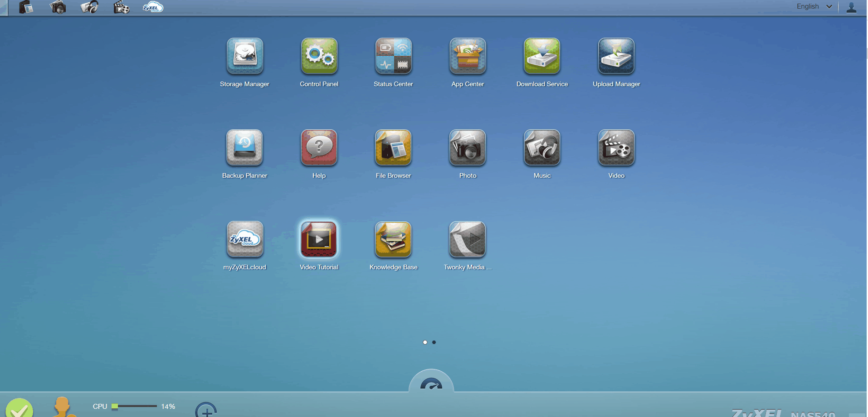Click Music shortcut in top bar
This screenshot has height=417, width=868.
[89, 7]
